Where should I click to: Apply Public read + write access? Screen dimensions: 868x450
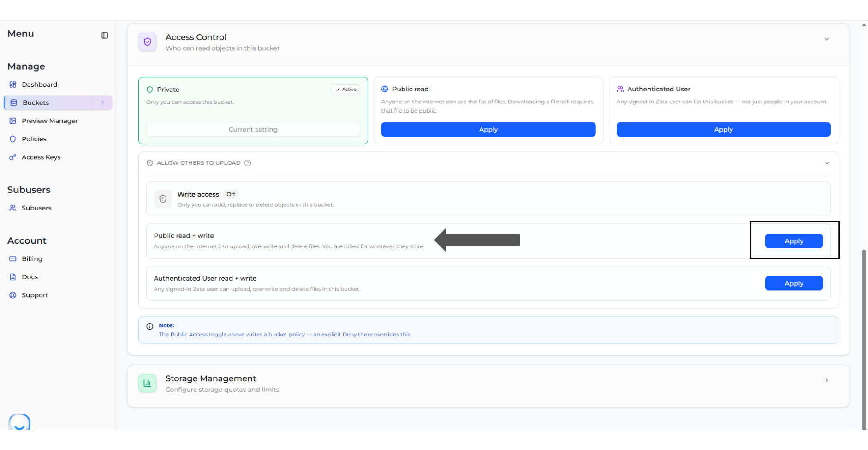tap(794, 241)
